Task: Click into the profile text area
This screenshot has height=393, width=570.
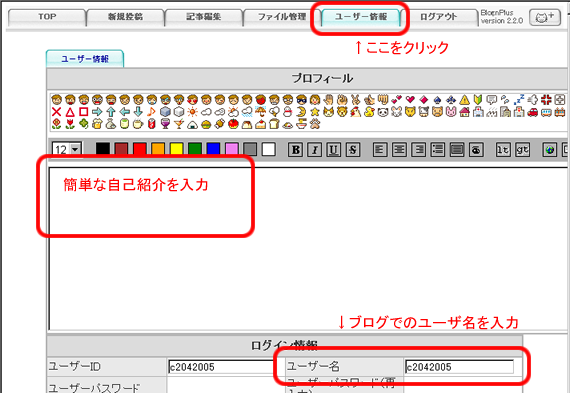Action: (309, 248)
